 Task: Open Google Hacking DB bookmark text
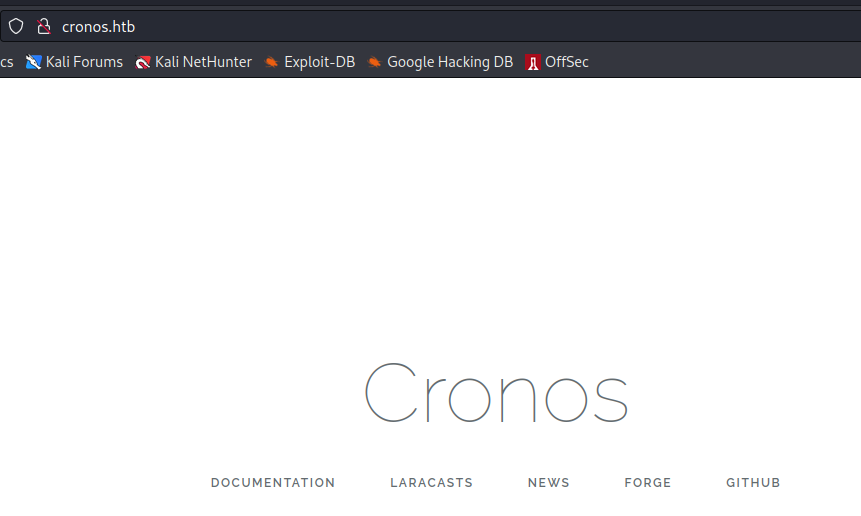[x=450, y=62]
